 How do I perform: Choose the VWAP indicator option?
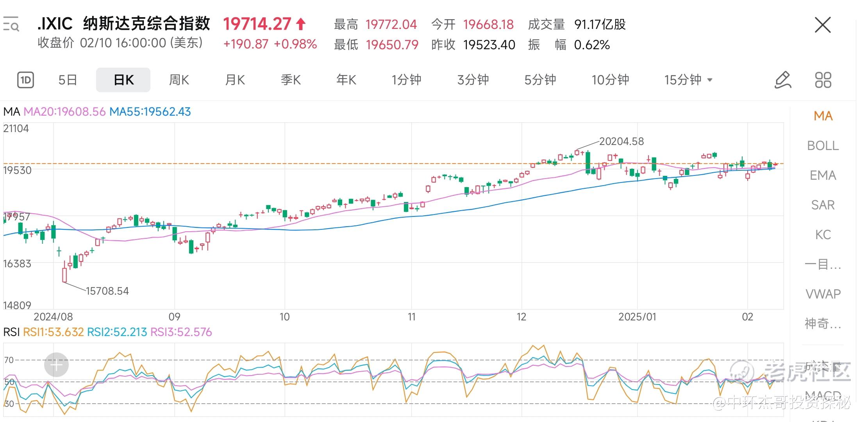pyautogui.click(x=823, y=294)
